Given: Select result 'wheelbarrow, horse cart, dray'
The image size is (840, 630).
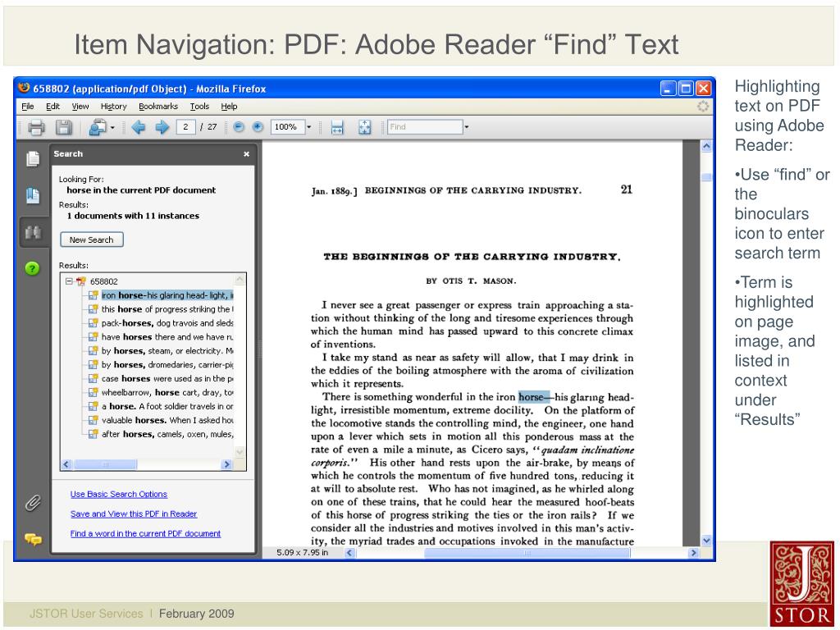Looking at the screenshot, I should [x=167, y=393].
